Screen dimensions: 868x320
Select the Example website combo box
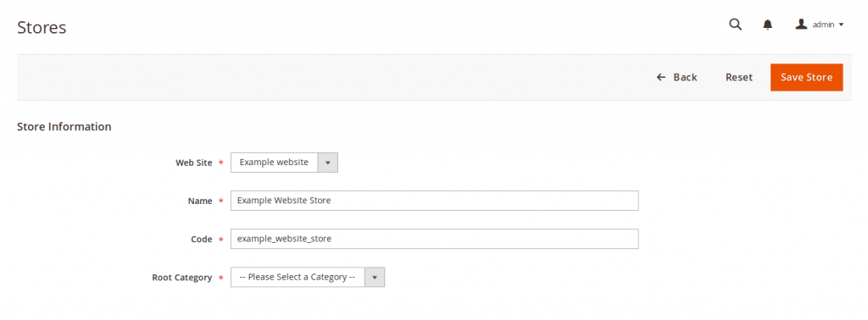click(x=284, y=163)
